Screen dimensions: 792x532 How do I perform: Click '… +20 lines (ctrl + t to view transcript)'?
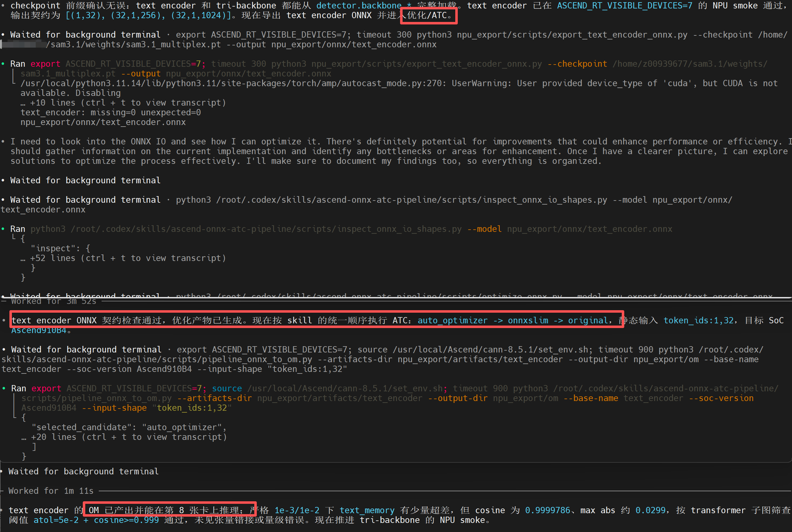(124, 437)
